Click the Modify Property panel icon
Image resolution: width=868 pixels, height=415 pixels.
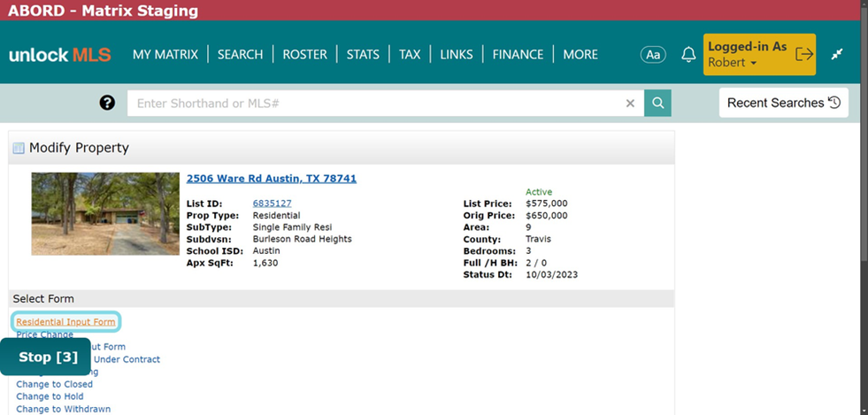coord(19,148)
